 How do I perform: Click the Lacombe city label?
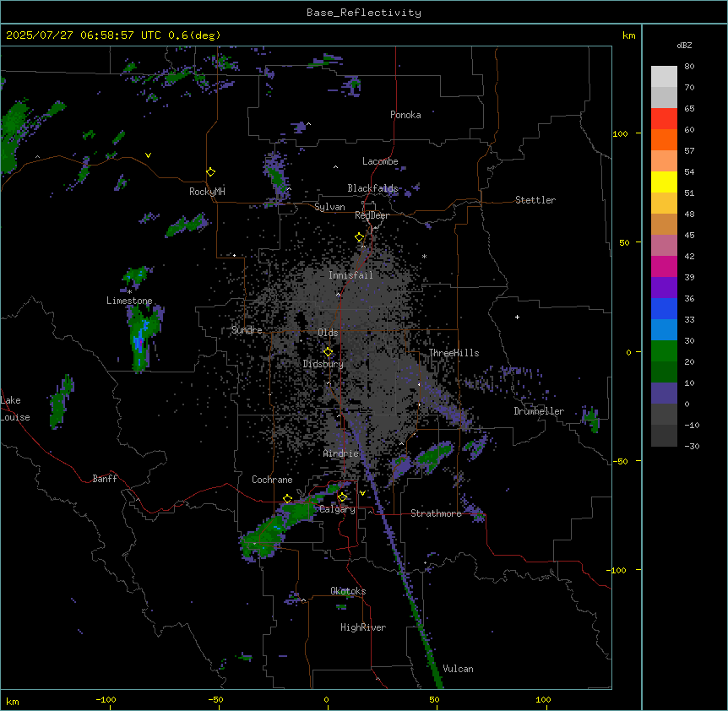380,161
